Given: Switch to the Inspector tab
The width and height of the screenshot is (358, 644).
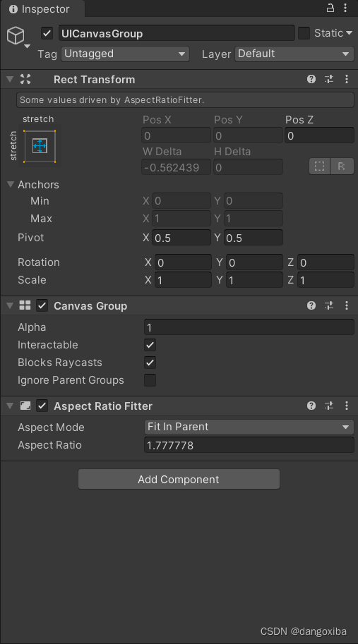Looking at the screenshot, I should [42, 9].
